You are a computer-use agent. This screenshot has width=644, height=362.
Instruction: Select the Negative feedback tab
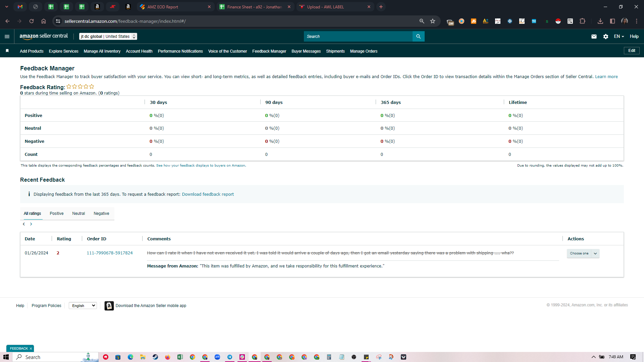[101, 214]
